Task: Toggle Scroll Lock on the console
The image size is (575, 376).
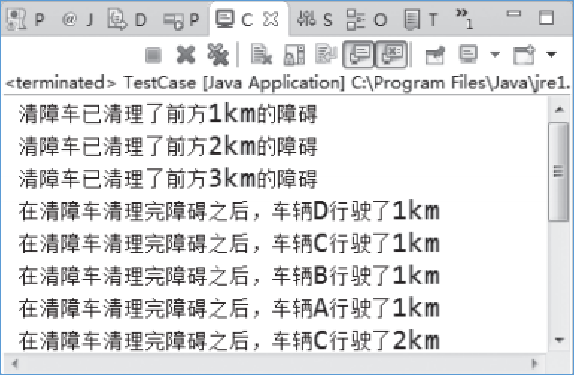Action: [x=294, y=55]
